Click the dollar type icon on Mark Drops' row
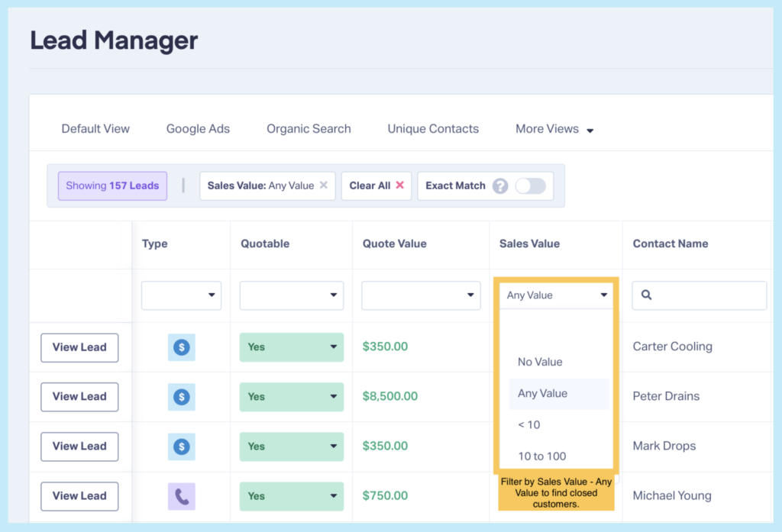Screen dimensions: 782x532 tap(181, 446)
